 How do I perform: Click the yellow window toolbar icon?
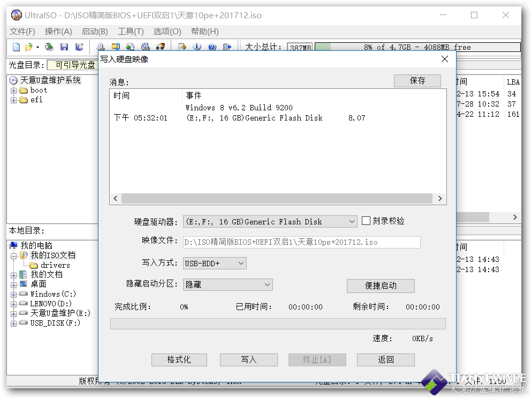[x=116, y=47]
